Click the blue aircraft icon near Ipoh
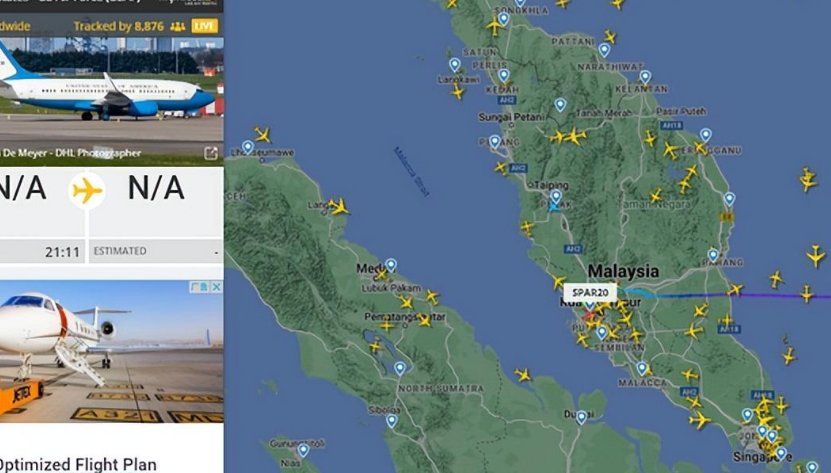 point(554,206)
